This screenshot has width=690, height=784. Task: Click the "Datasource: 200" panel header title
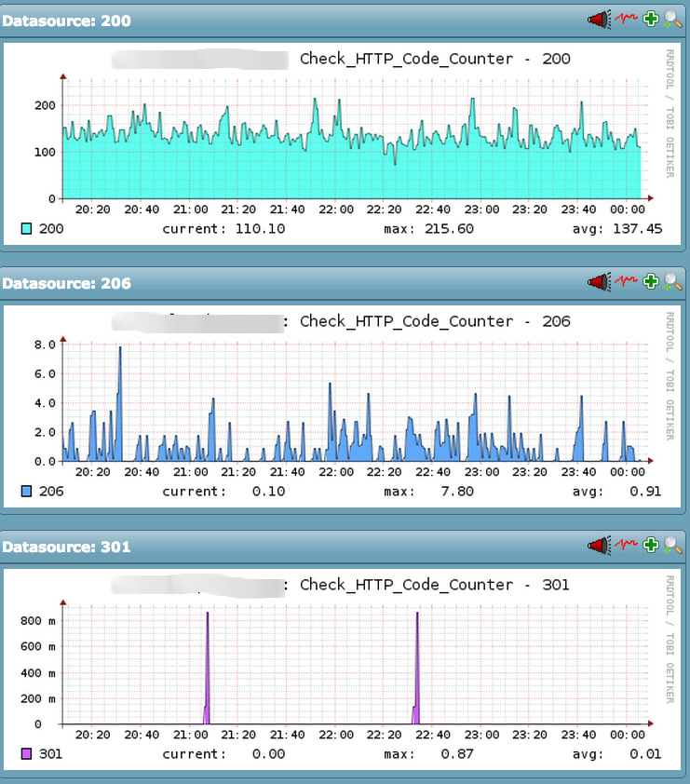coord(66,20)
